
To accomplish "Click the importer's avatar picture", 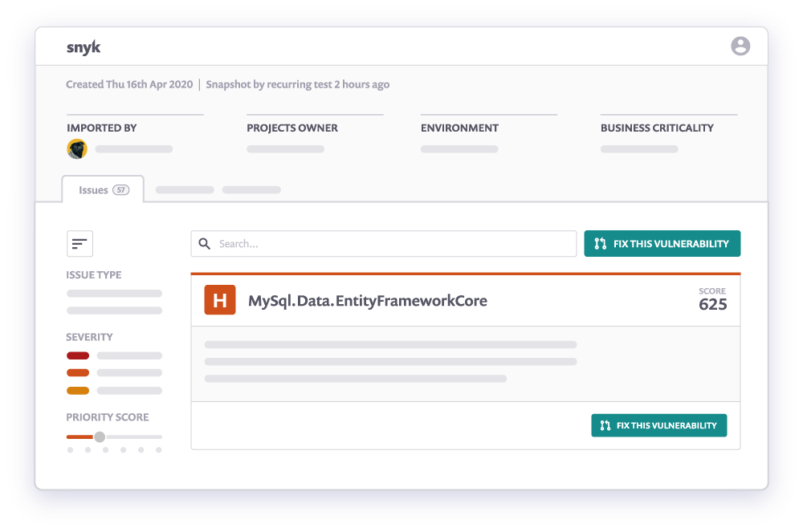I will coord(77,149).
